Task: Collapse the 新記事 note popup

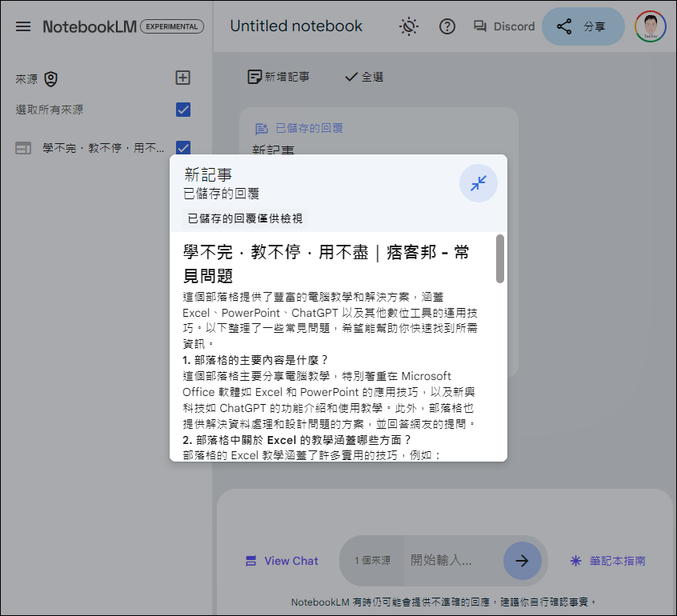Action: click(x=479, y=183)
